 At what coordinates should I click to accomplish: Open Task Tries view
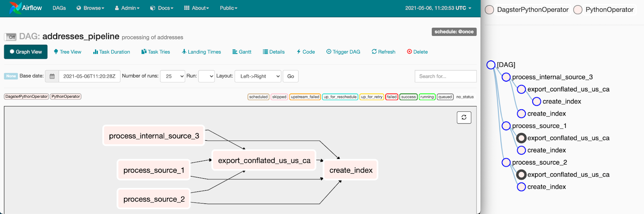156,52
